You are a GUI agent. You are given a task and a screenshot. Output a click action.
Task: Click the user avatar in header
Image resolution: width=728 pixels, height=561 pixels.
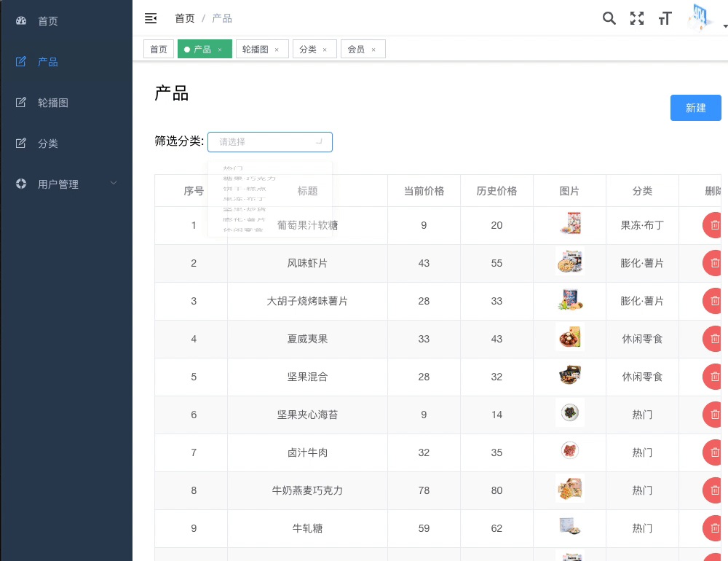700,17
